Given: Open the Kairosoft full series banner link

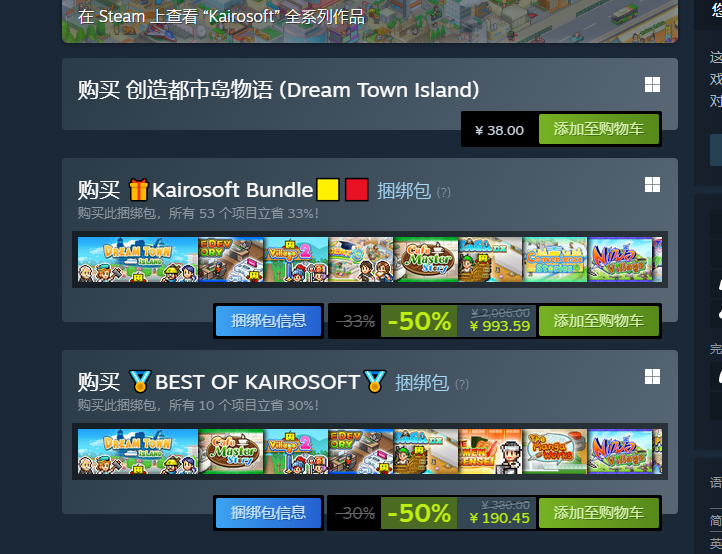Looking at the screenshot, I should 370,21.
